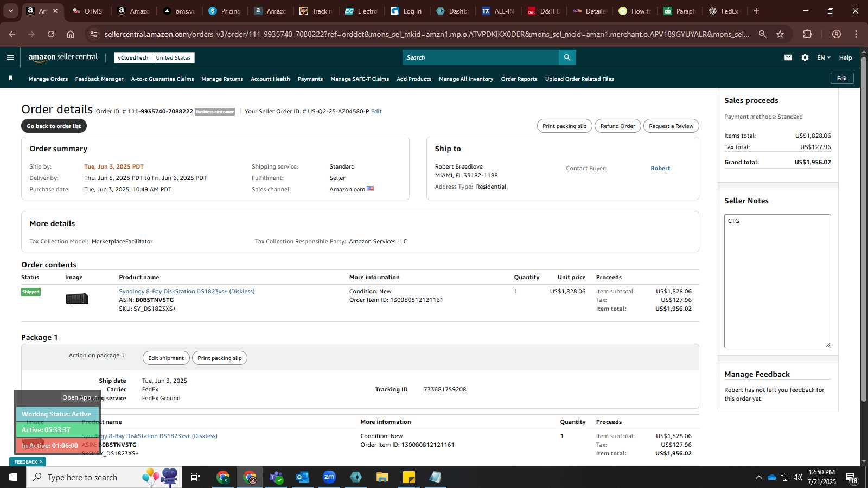Open Synology DS1823xs+ product link in Order contents
This screenshot has width=868, height=488.
tap(187, 291)
